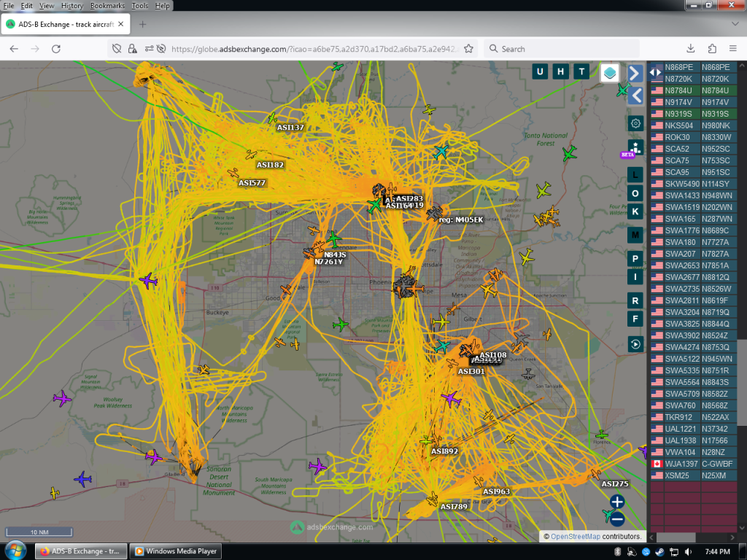Open the OpenStreetMap contributors link

(575, 536)
